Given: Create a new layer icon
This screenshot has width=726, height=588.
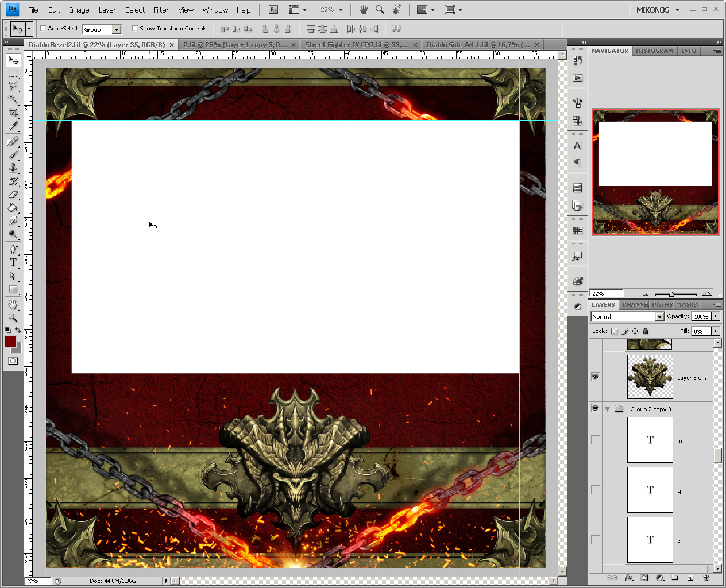Looking at the screenshot, I should click(690, 578).
